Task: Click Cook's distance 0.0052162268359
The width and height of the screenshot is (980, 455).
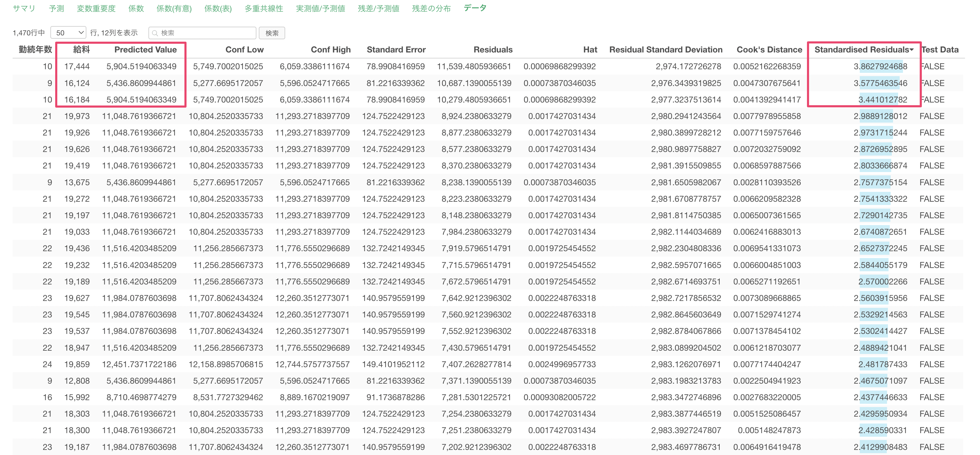Action: 767,66
